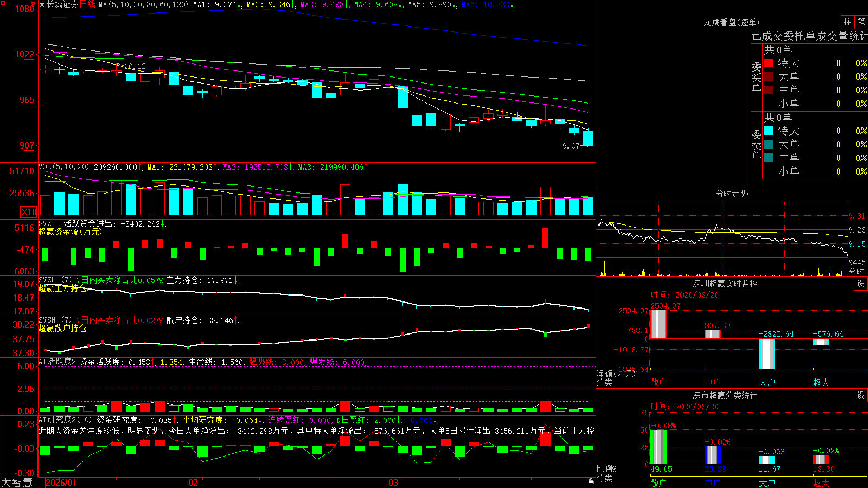Click the 深圳超赢实时监控 panel title

tap(725, 284)
